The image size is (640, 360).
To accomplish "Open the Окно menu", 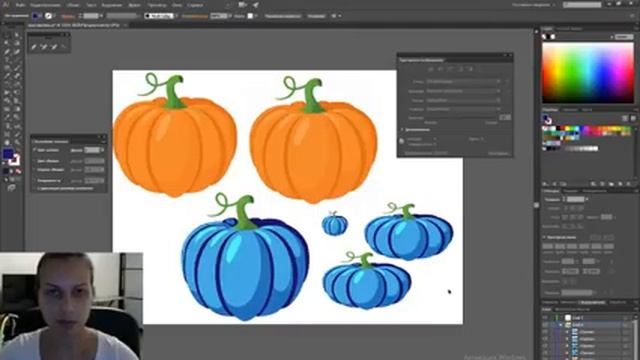I will (x=177, y=5).
